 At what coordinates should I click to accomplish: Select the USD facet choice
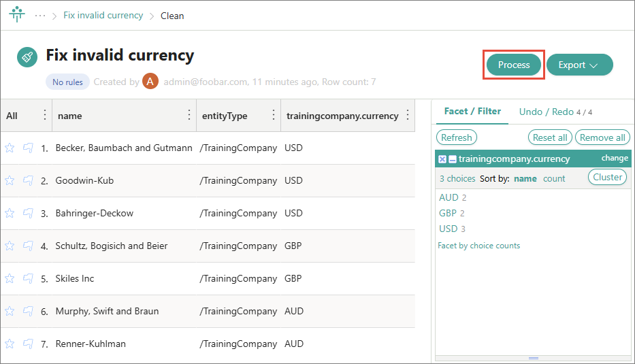449,229
